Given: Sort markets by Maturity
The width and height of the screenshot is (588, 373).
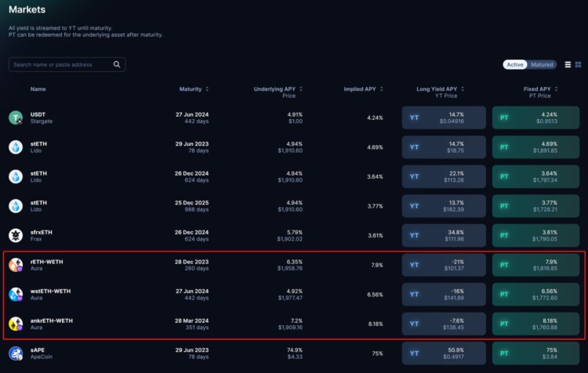Looking at the screenshot, I should 194,89.
